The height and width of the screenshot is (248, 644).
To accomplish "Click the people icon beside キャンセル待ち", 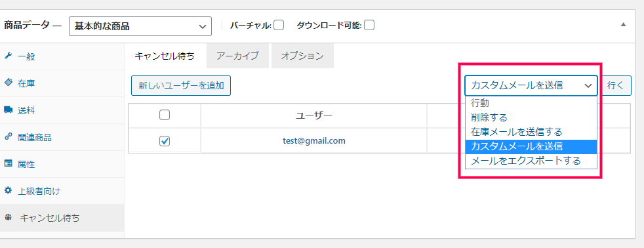I will coord(8,218).
